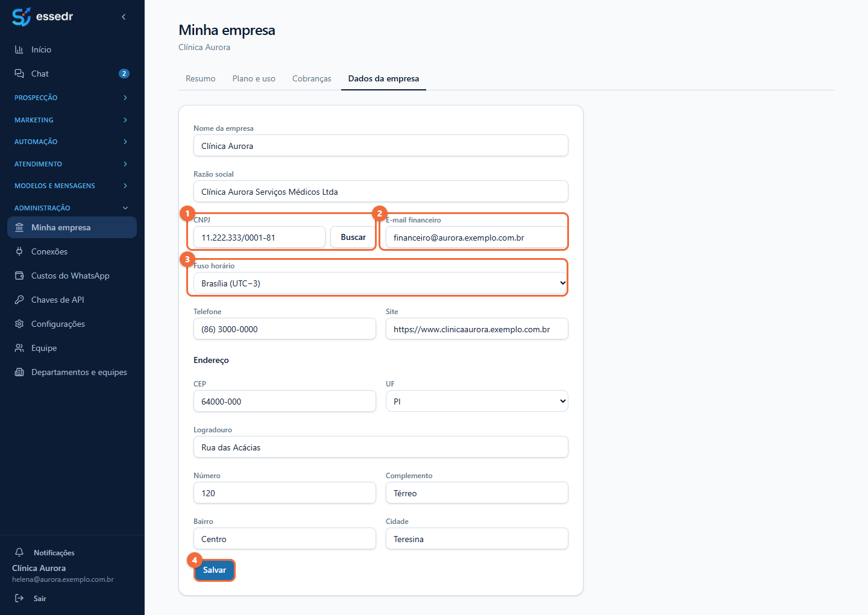The width and height of the screenshot is (868, 615).
Task: Collapse the sidebar with the arrow
Action: tap(124, 17)
